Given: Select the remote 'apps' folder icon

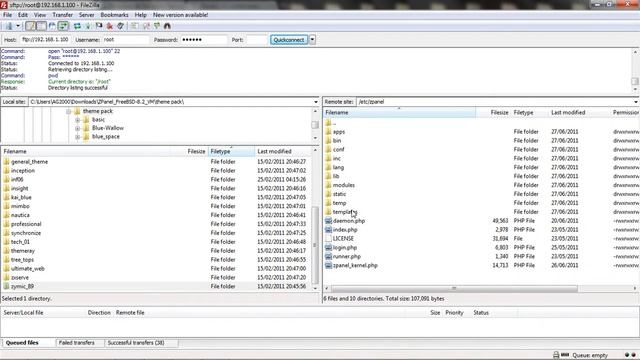Looking at the screenshot, I should click(x=328, y=132).
